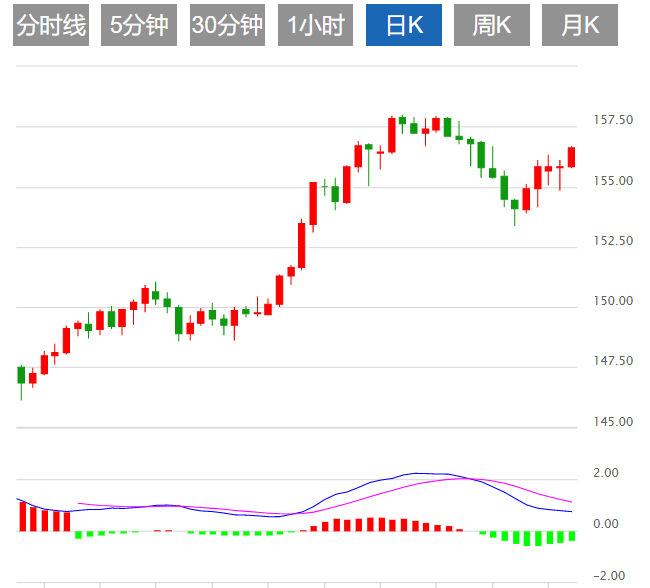
Task: Switch to the 分时线 chart tab
Action: tap(51, 25)
